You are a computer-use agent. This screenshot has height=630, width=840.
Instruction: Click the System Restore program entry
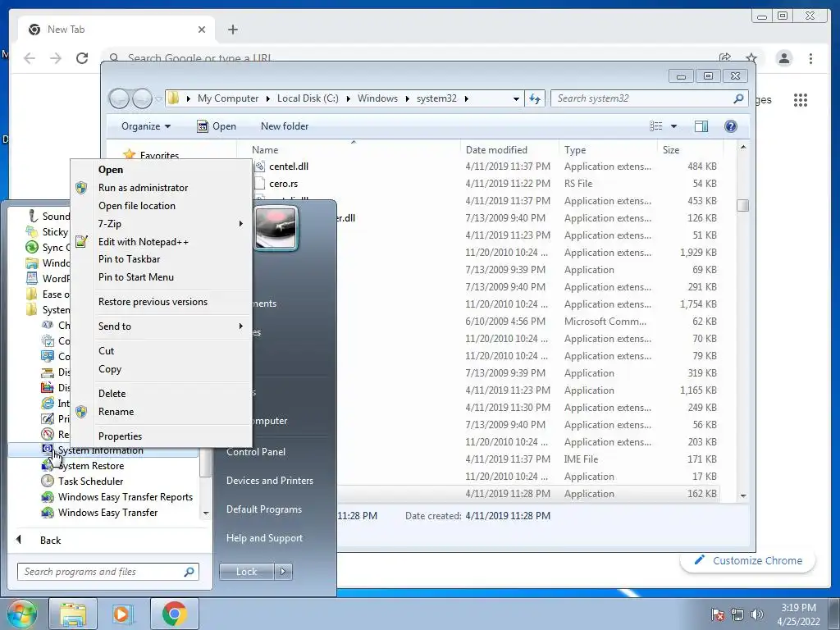(x=90, y=466)
